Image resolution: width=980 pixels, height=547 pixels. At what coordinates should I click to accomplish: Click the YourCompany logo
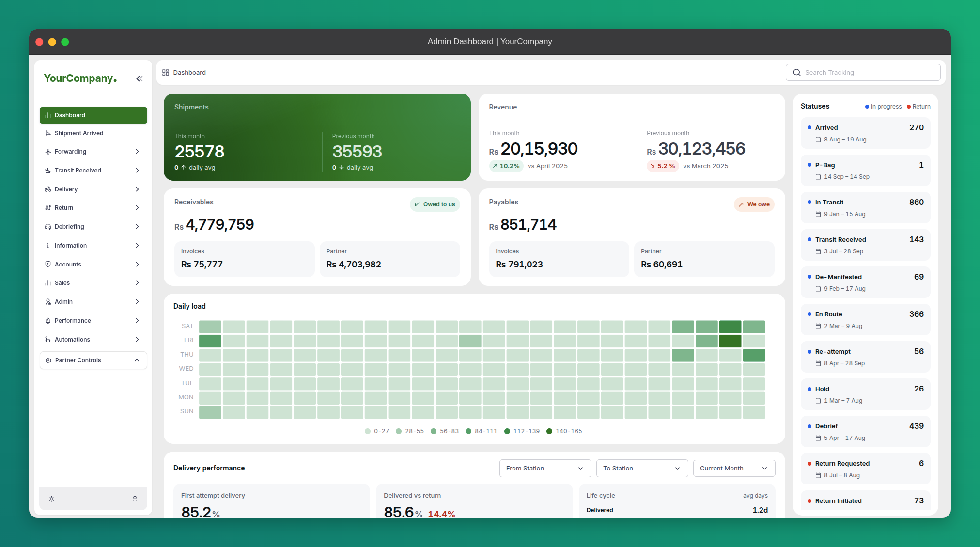(80, 78)
